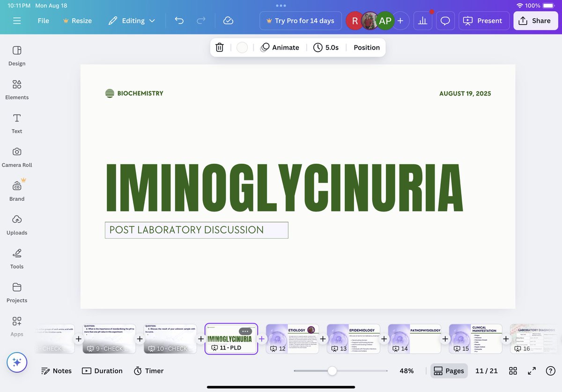Select the IMINOGLYCINURIA title text
562x392 pixels.
[285, 189]
